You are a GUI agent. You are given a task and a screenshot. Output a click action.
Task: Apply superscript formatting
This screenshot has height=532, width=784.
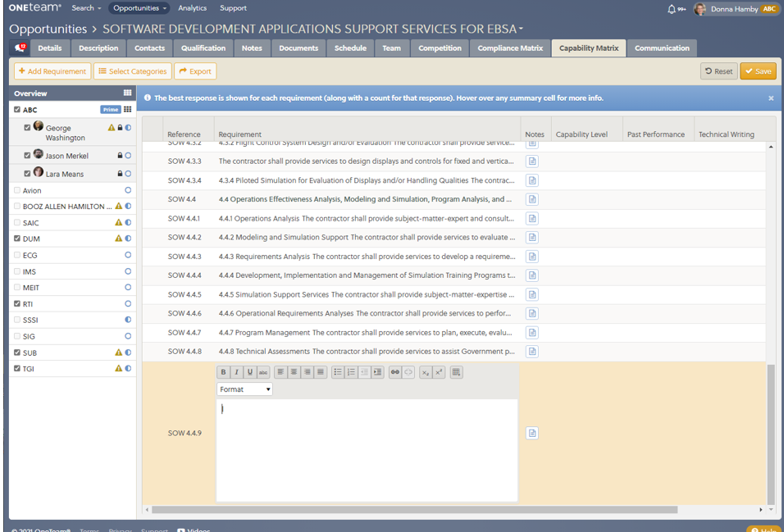439,372
